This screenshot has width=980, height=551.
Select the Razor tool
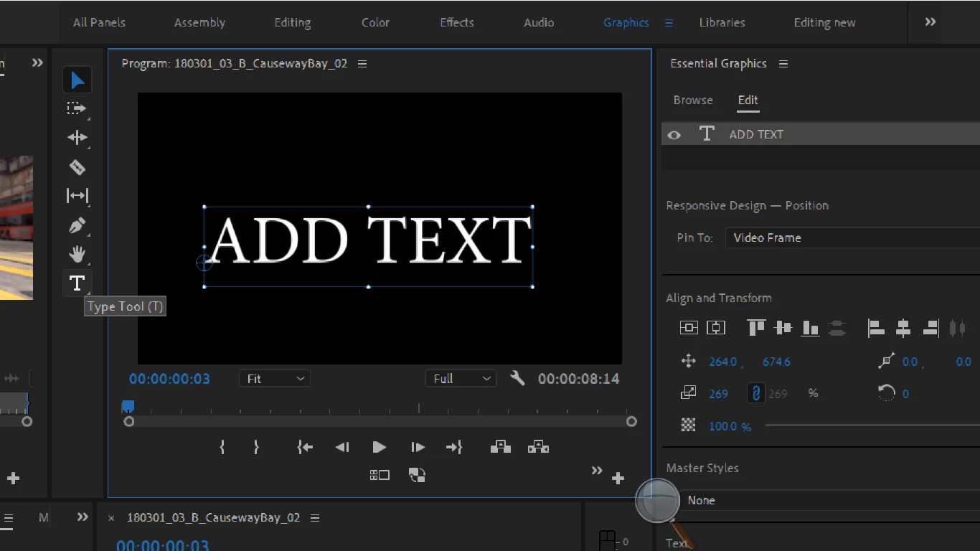click(77, 166)
